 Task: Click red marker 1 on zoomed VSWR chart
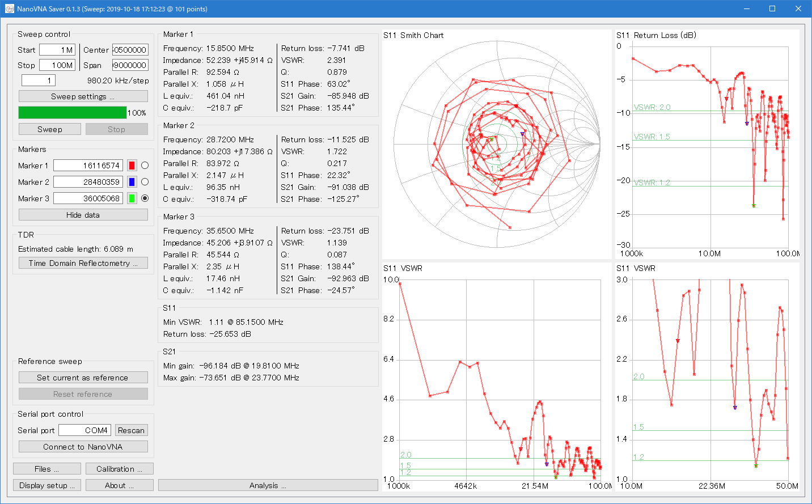point(678,341)
